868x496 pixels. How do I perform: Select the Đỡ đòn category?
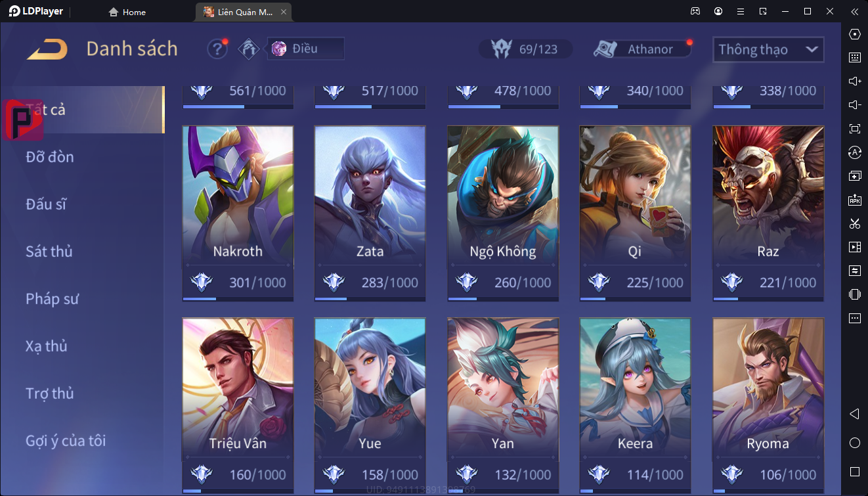[50, 157]
